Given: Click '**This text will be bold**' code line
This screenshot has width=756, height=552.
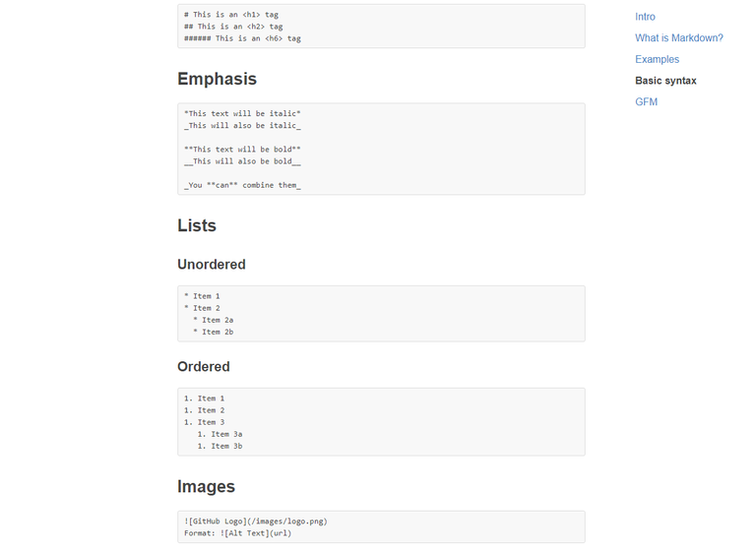Looking at the screenshot, I should (242, 150).
